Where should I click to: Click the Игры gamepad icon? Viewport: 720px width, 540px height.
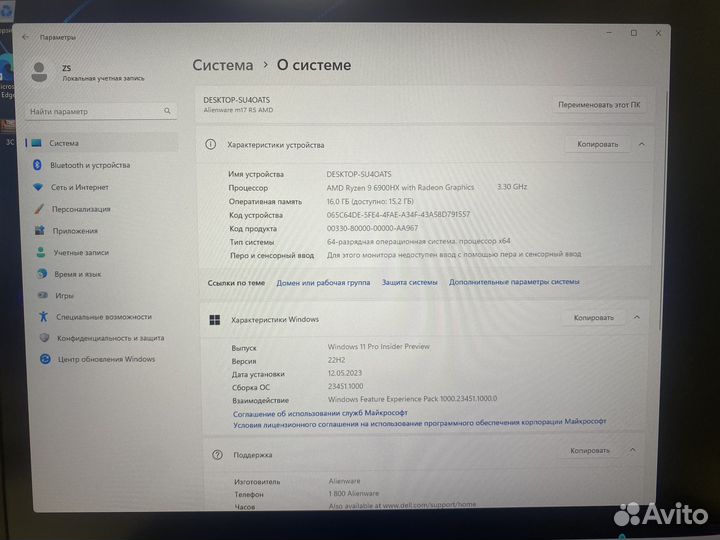[x=43, y=295]
